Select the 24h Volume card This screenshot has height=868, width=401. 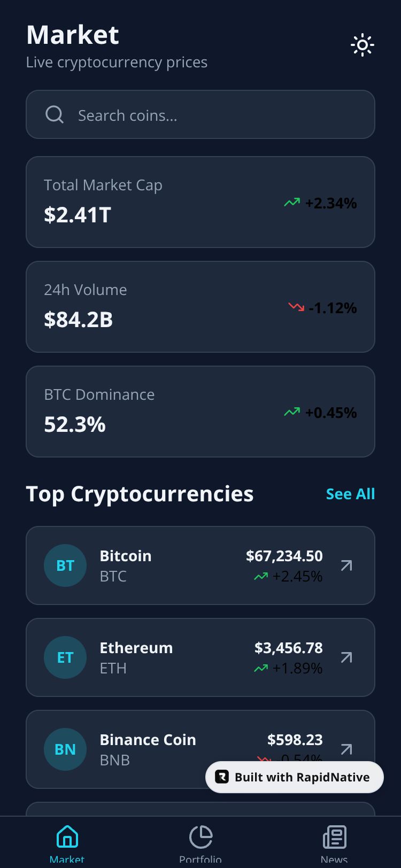click(x=160, y=307)
